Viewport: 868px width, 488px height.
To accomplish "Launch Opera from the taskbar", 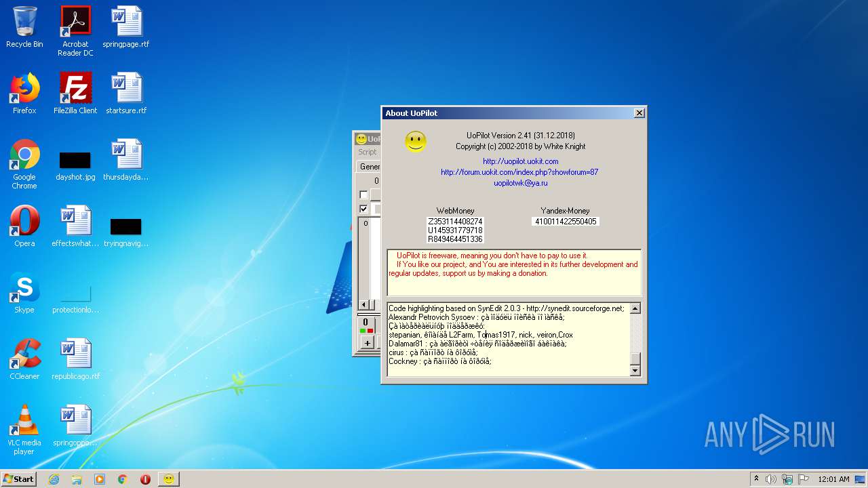I will (145, 479).
